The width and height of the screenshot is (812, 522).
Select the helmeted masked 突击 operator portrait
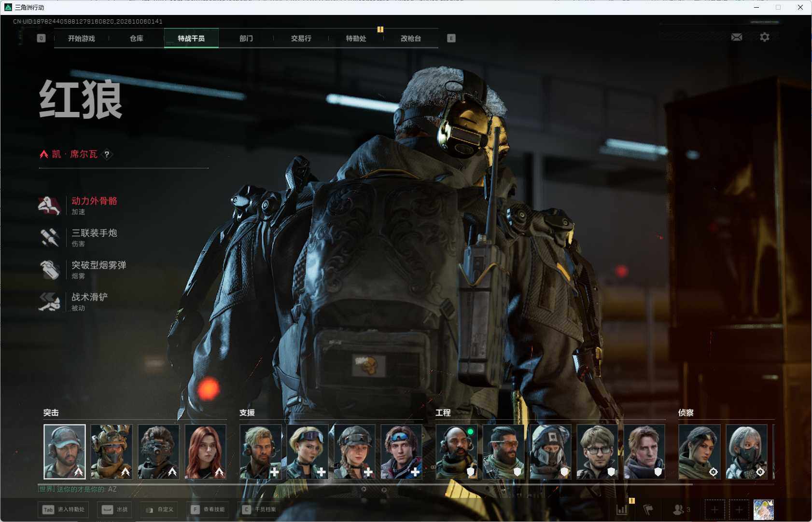pos(112,452)
